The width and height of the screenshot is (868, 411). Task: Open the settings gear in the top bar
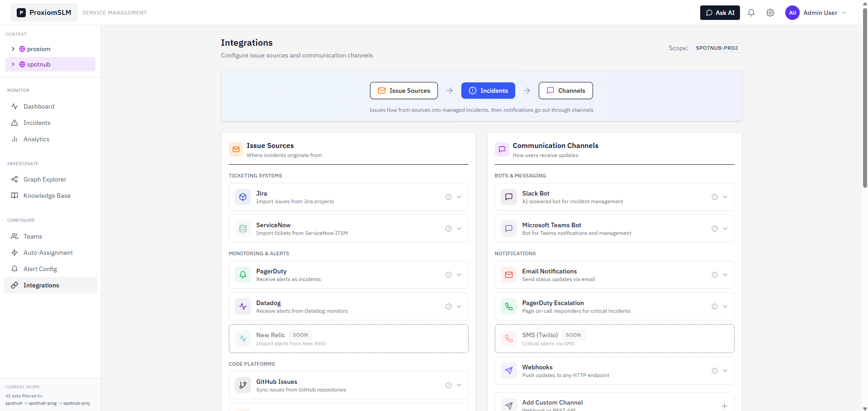[770, 13]
